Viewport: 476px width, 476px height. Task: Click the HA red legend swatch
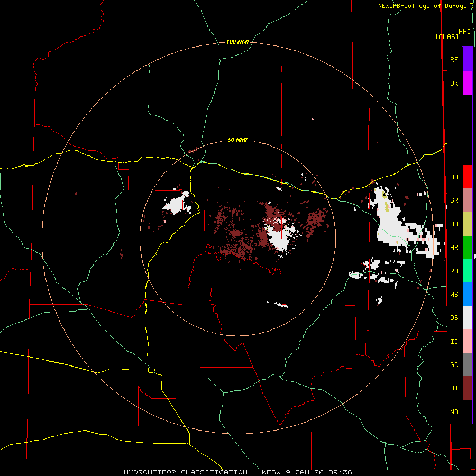pyautogui.click(x=467, y=177)
